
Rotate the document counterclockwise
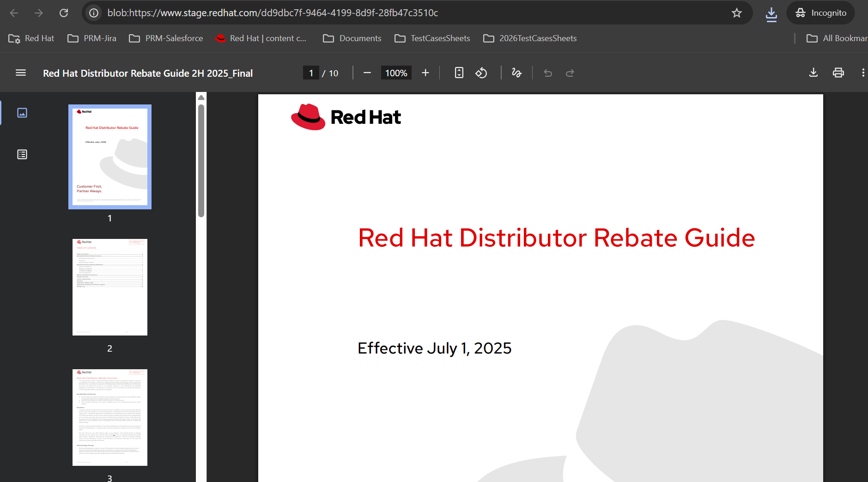point(481,73)
